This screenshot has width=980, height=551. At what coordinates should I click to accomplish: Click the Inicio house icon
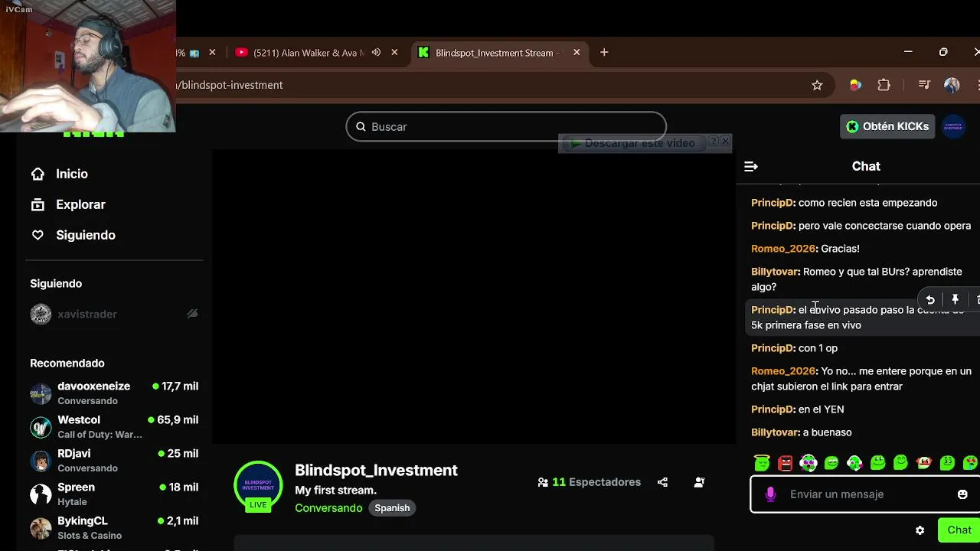(38, 174)
